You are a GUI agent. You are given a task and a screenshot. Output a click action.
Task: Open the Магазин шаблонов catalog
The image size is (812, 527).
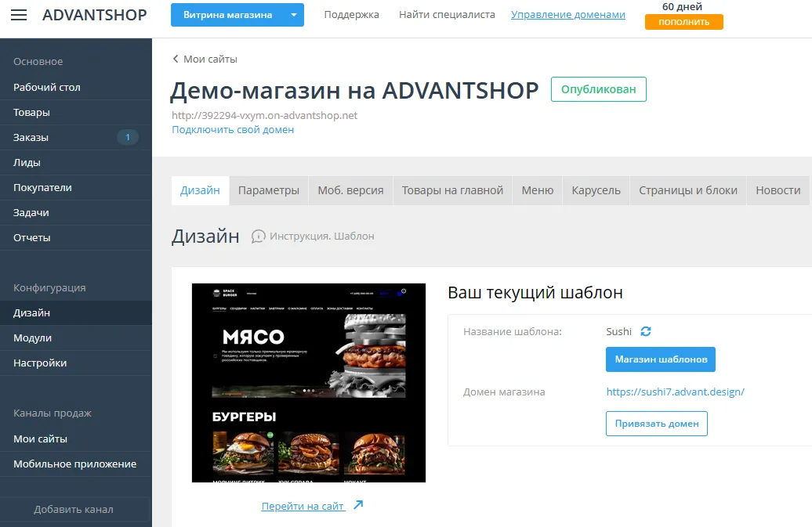point(660,359)
